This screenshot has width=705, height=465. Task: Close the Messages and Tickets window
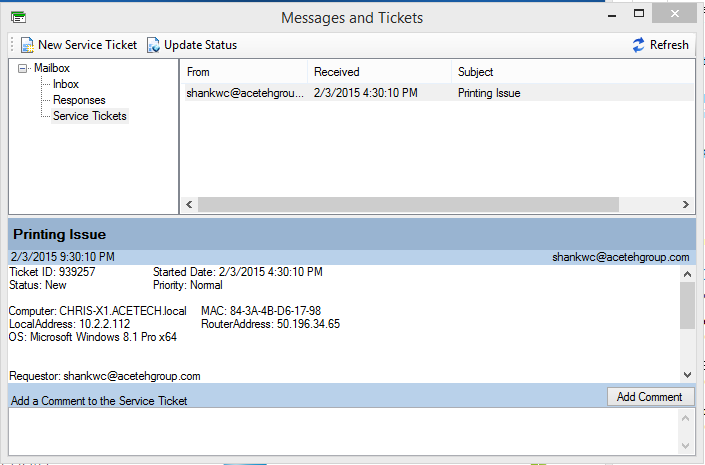pos(674,13)
